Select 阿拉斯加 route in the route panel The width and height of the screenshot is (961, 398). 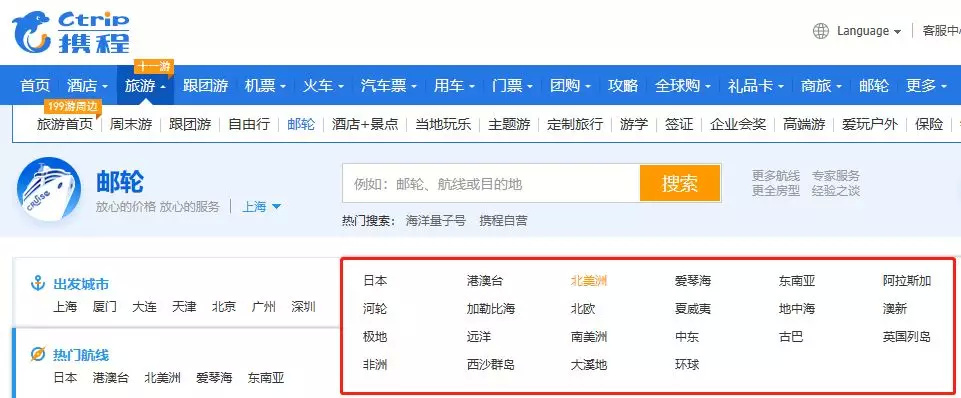pyautogui.click(x=907, y=281)
